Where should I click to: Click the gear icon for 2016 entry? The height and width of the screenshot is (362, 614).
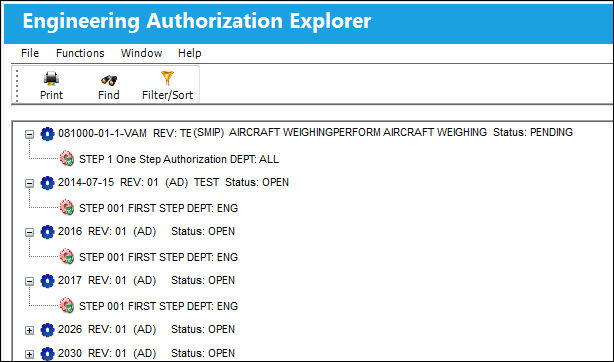(47, 232)
